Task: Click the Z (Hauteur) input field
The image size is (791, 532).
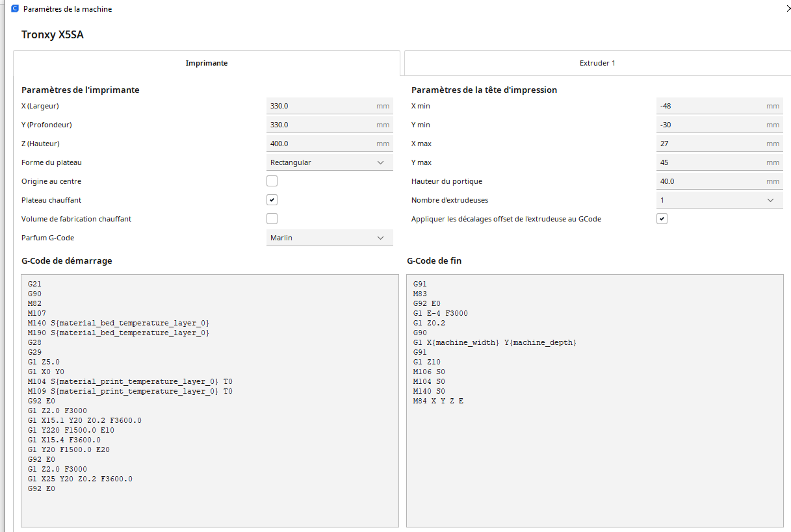Action: [330, 144]
